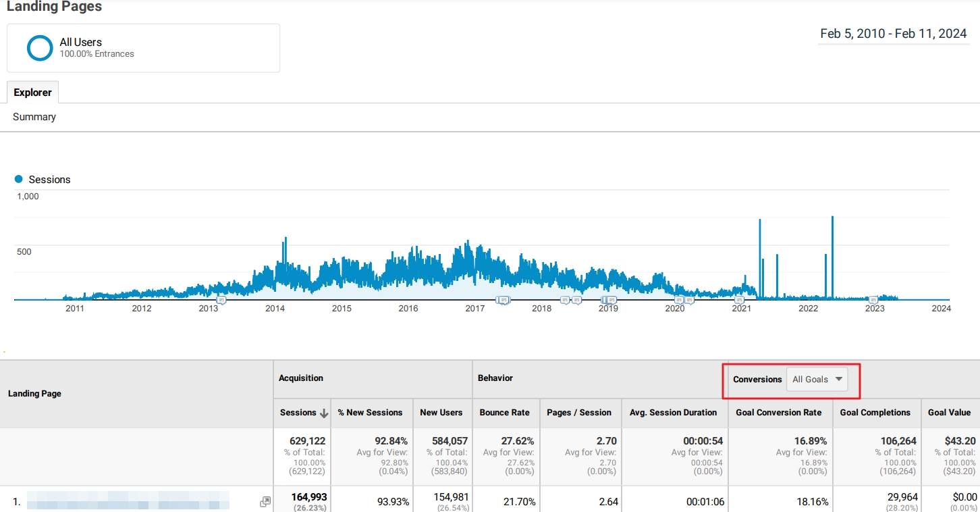The height and width of the screenshot is (512, 980).
Task: Click the Landing Page column header
Action: point(34,393)
